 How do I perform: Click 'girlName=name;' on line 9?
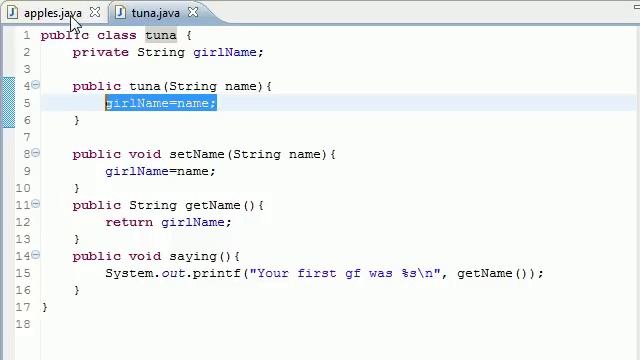tap(160, 171)
